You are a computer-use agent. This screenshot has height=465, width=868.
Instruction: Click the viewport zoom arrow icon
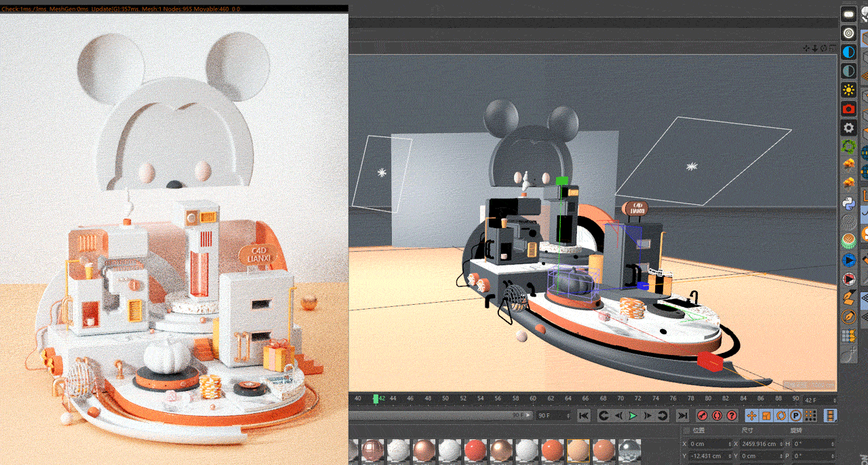(814, 49)
